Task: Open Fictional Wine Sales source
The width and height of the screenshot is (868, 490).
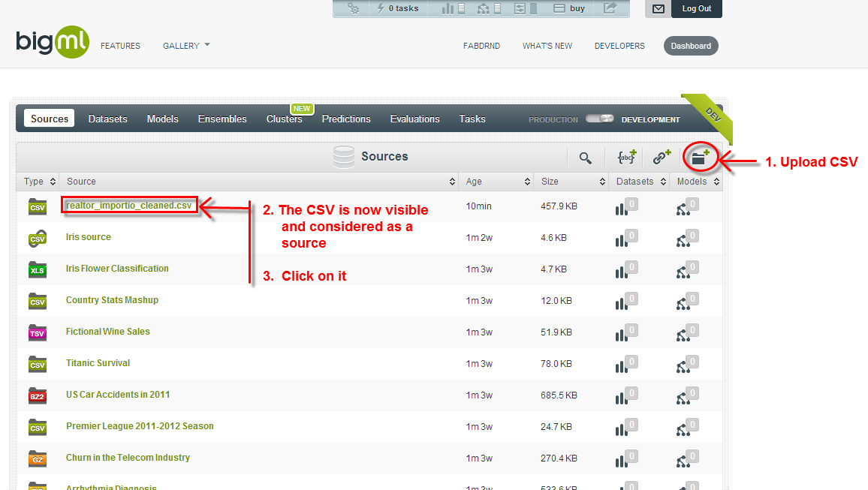Action: click(108, 331)
